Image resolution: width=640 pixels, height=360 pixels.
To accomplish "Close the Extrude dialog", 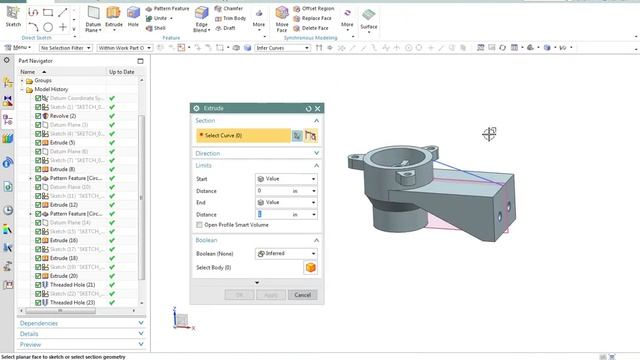I will [318, 109].
